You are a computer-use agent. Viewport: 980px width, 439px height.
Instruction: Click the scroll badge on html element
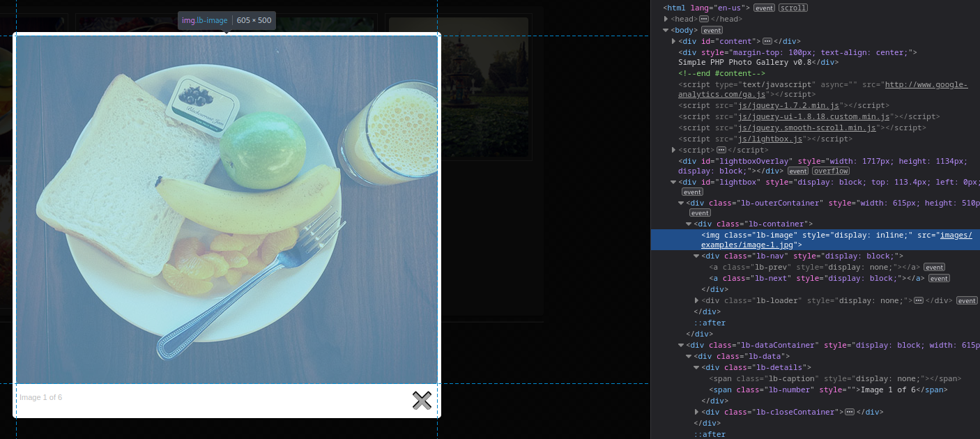pos(793,8)
